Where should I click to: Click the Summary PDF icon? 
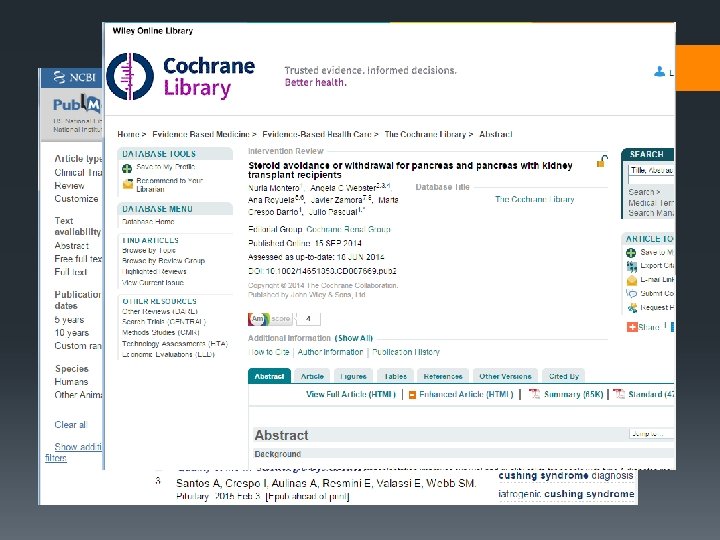point(534,394)
